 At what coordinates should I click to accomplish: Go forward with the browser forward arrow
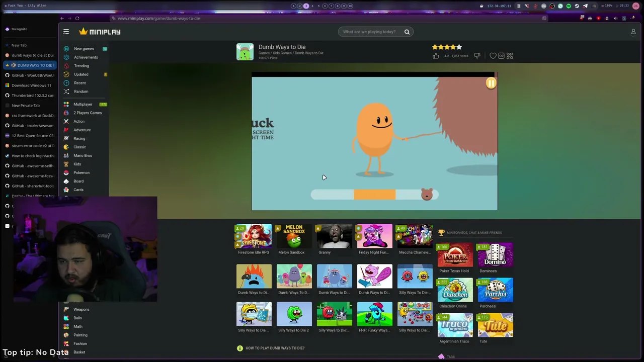(x=69, y=19)
